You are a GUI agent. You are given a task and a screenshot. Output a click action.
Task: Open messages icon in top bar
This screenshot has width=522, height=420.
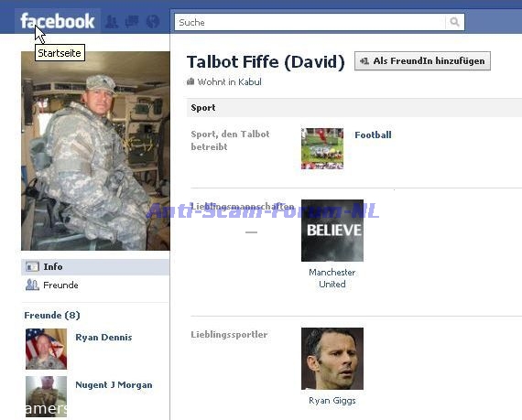pos(132,21)
